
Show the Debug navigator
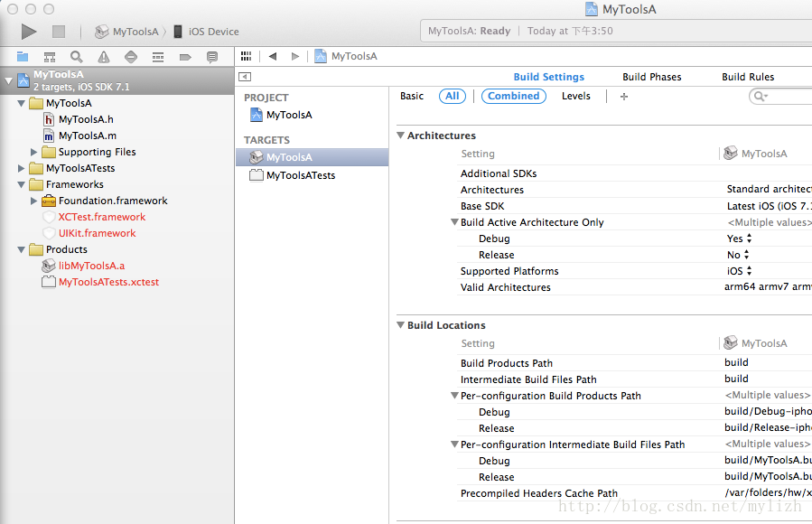coord(158,56)
